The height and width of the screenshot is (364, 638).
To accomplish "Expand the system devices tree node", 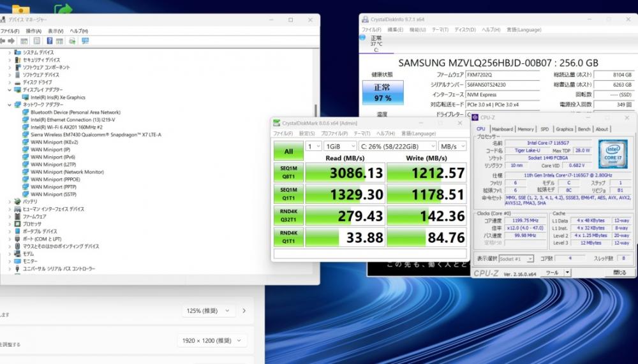I will click(x=10, y=52).
